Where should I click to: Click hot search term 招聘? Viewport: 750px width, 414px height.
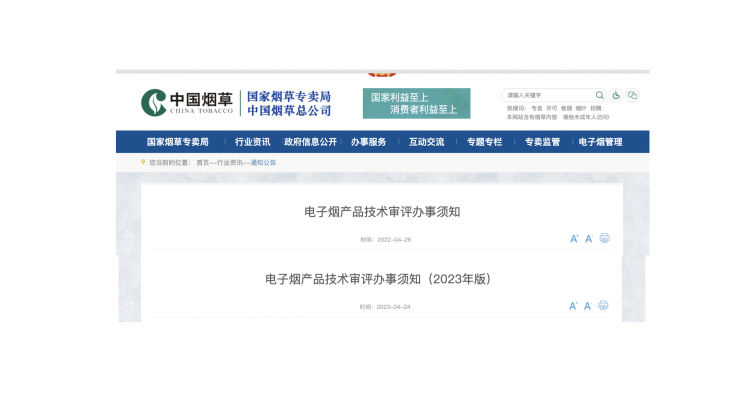click(x=596, y=109)
